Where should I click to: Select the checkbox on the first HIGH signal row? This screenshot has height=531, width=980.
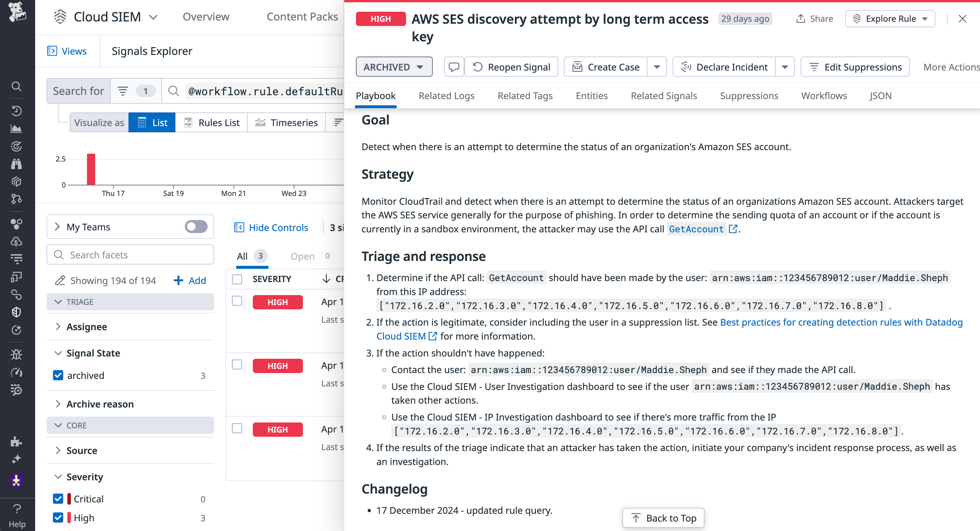coord(237,300)
